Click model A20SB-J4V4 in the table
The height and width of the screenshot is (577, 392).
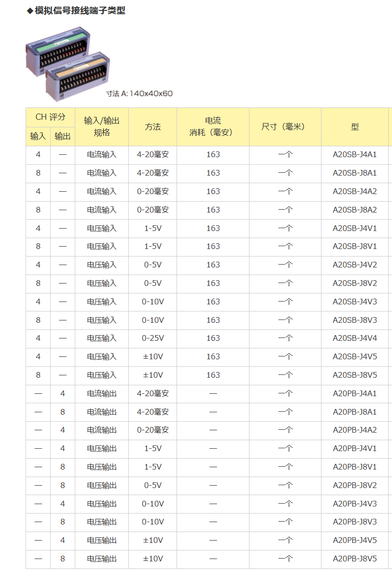click(x=355, y=338)
